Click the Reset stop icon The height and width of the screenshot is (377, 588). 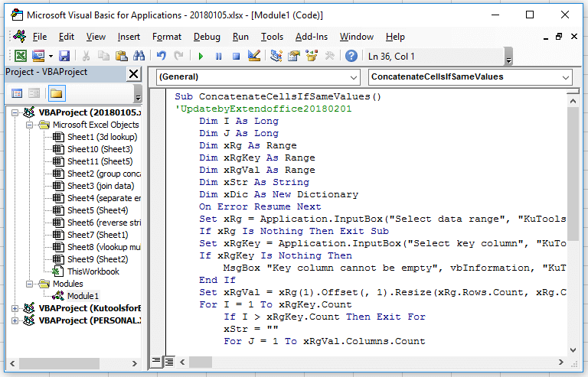237,56
